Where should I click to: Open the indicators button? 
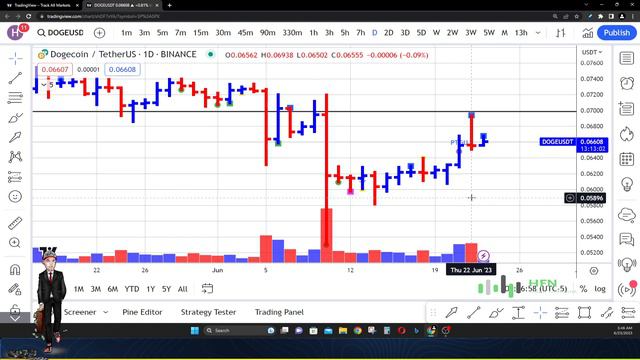[x=587, y=33]
